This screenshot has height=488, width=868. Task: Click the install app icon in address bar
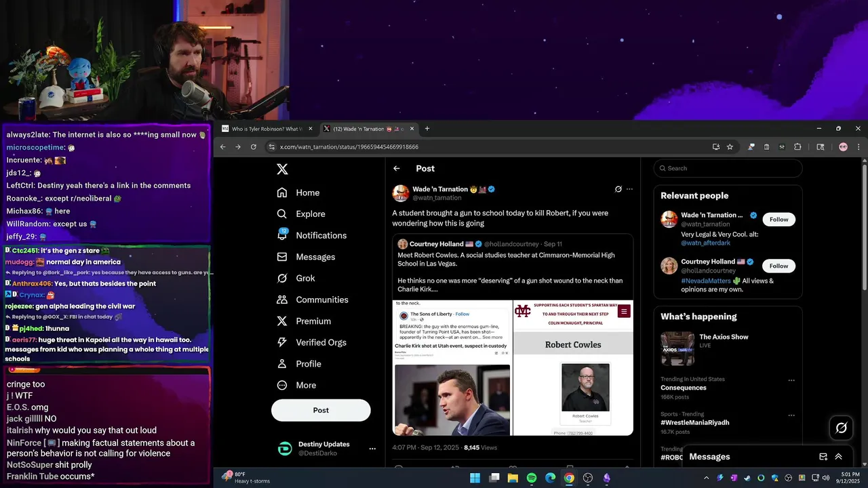point(716,146)
